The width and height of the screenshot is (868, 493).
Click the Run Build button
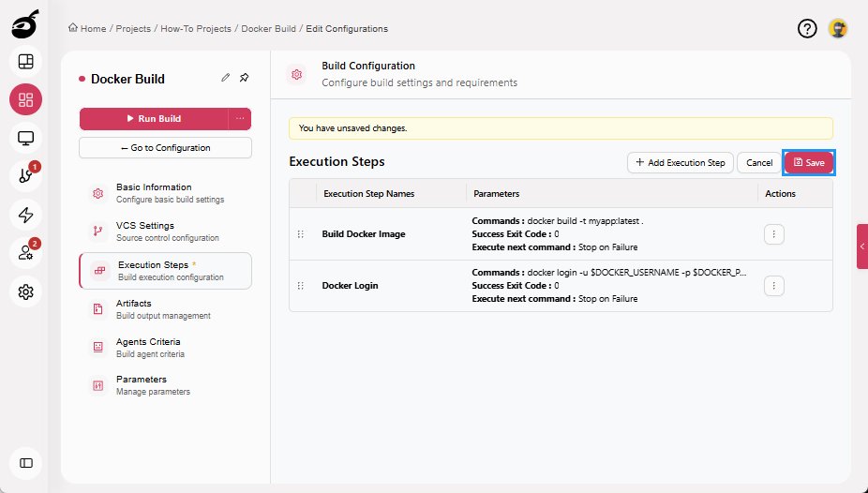click(x=154, y=118)
